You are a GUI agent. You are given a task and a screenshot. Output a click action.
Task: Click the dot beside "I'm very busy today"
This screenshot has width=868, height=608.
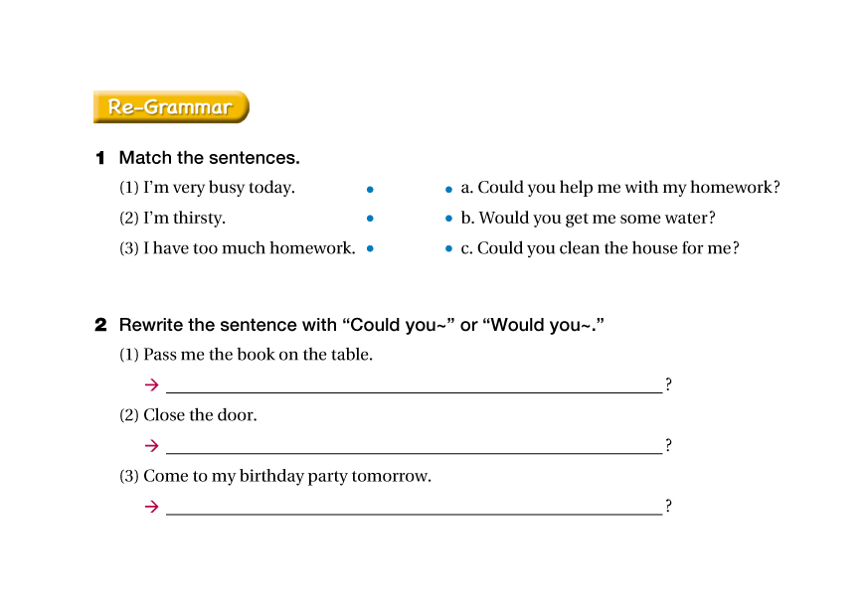click(370, 189)
